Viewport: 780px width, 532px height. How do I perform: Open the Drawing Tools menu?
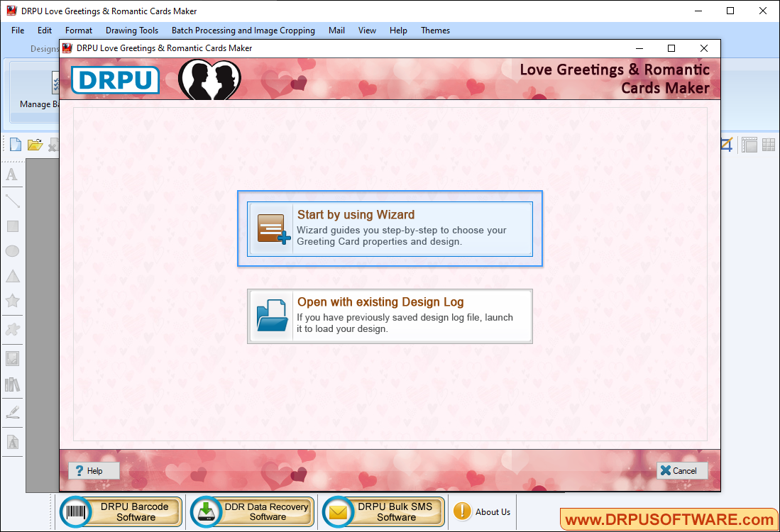click(132, 31)
